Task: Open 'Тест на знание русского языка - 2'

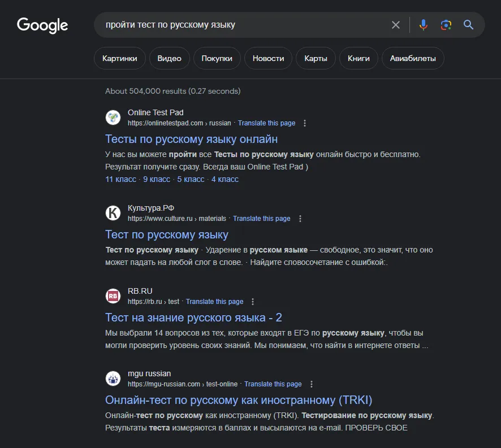Action: click(193, 317)
